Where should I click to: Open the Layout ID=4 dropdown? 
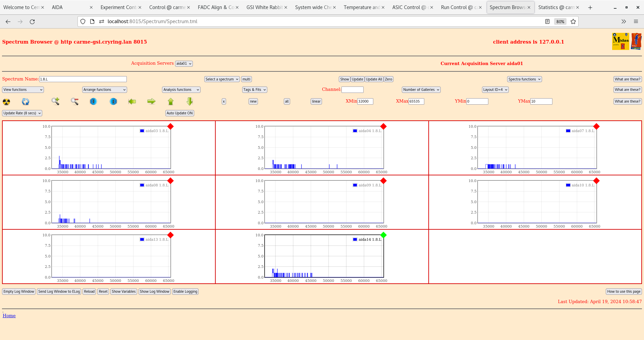pos(495,90)
